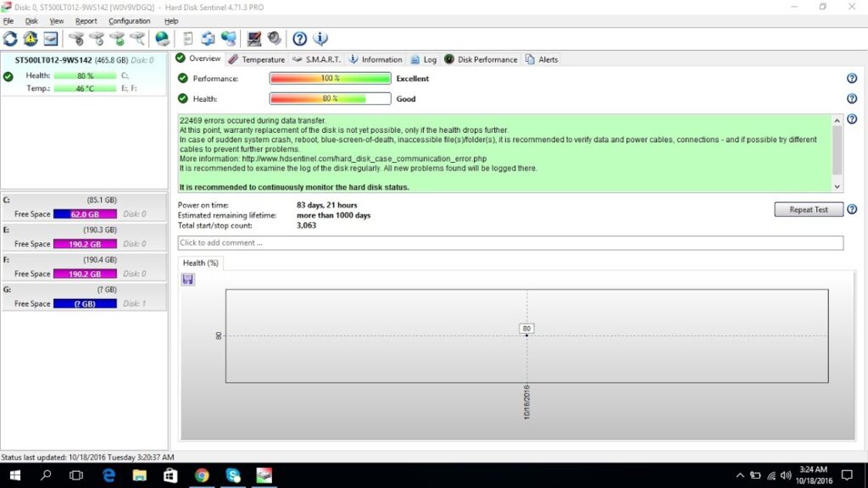
Task: Switch to the S.M.A.R.T. tab
Action: click(322, 59)
